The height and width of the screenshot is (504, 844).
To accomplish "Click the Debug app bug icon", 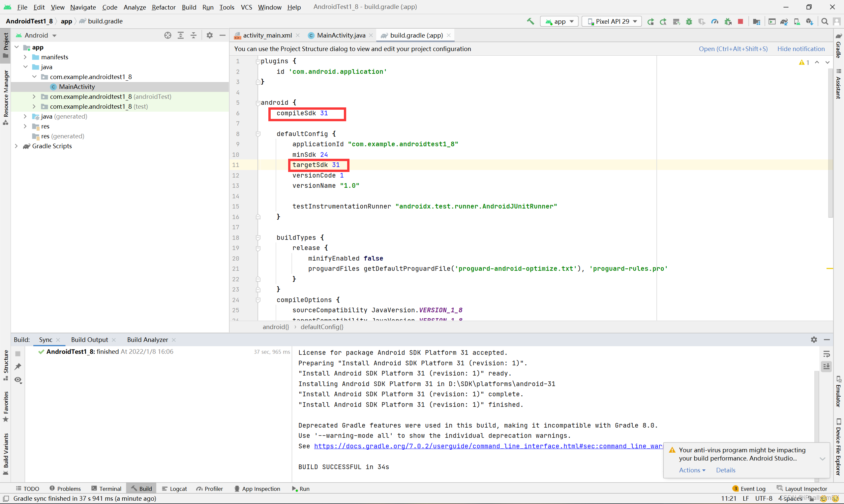I will click(689, 22).
